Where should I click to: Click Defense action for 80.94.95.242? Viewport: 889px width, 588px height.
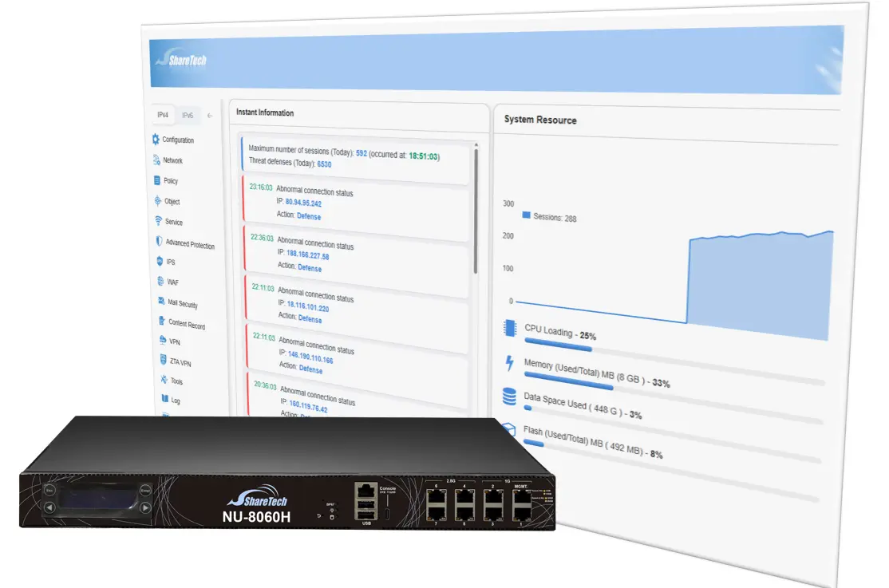[x=309, y=216]
